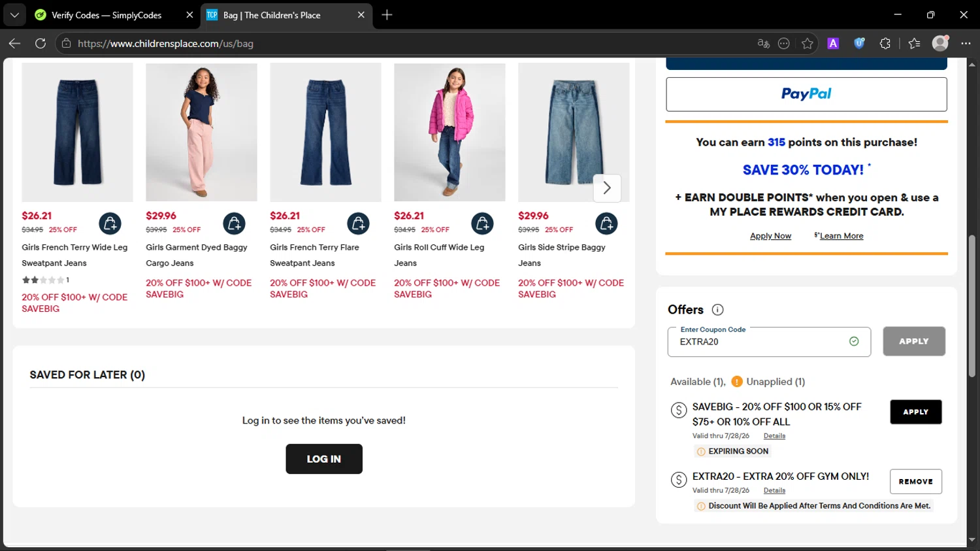The height and width of the screenshot is (551, 980).
Task: Open translate page icon in address bar
Action: (x=763, y=43)
